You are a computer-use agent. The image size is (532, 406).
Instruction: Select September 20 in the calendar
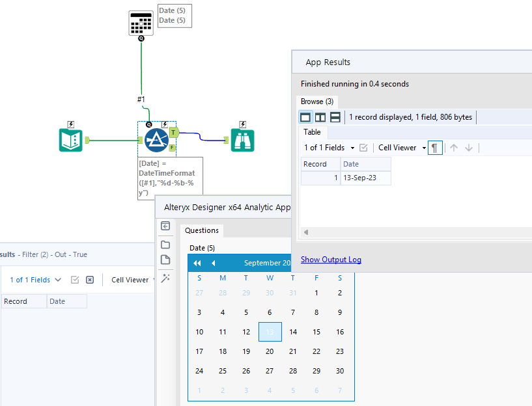(270, 351)
